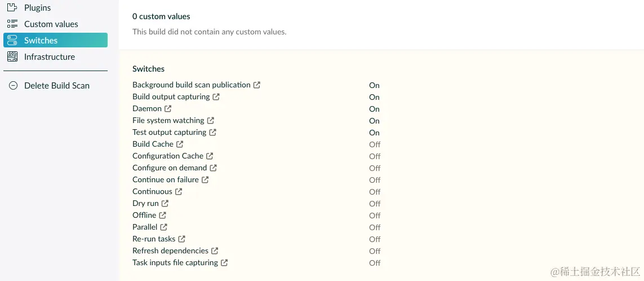Open external link icon next to Daemon

point(168,109)
